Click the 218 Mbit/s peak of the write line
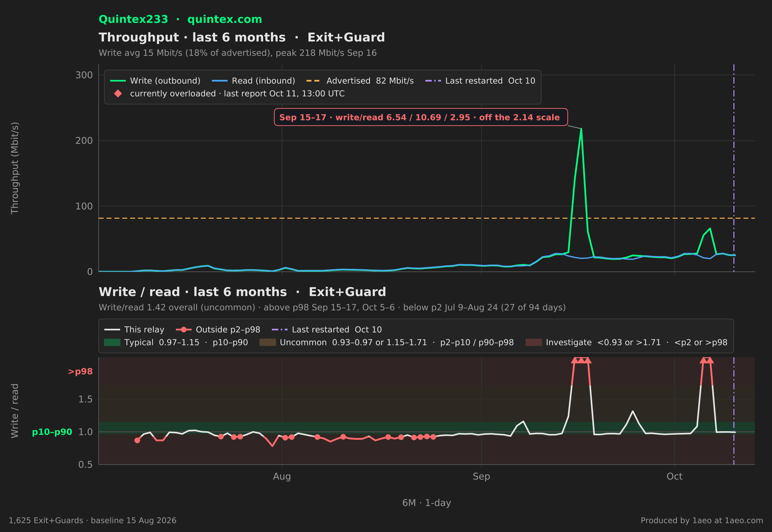The width and height of the screenshot is (772, 532). click(x=581, y=129)
